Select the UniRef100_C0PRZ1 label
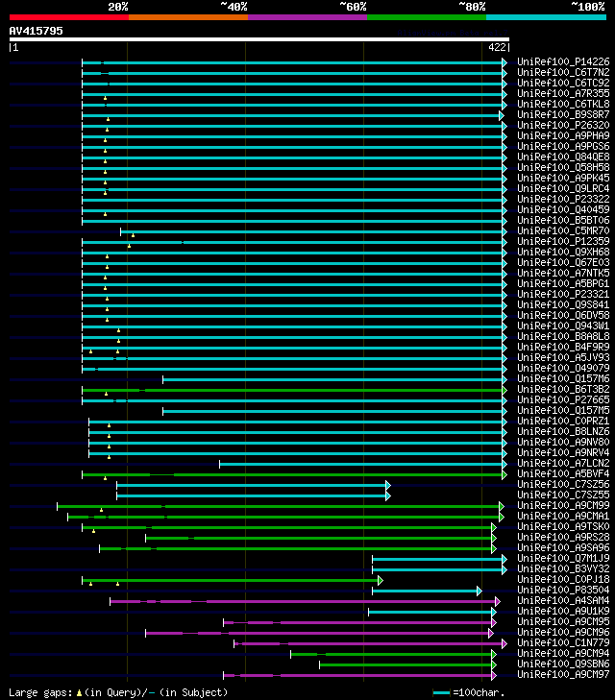 (x=563, y=421)
